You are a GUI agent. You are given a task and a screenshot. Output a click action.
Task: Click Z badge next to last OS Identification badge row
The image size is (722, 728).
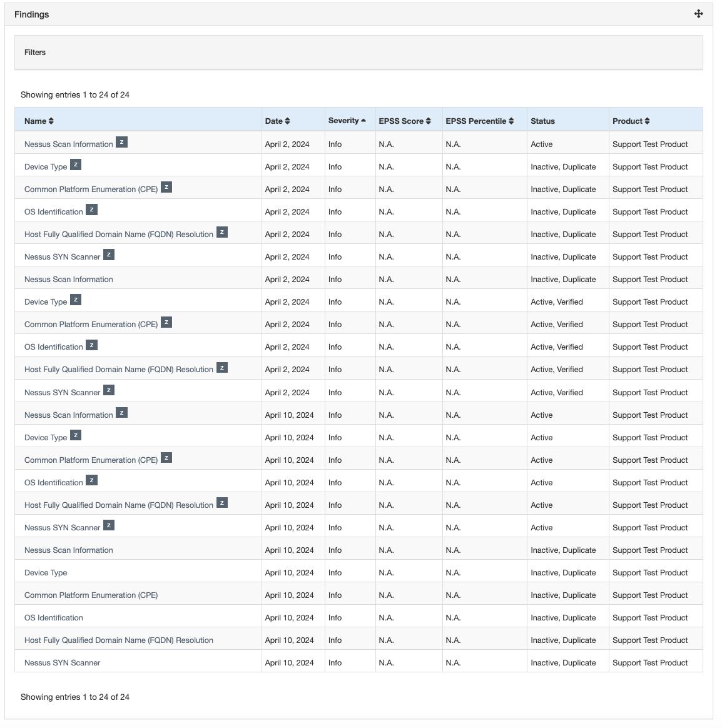click(x=91, y=481)
